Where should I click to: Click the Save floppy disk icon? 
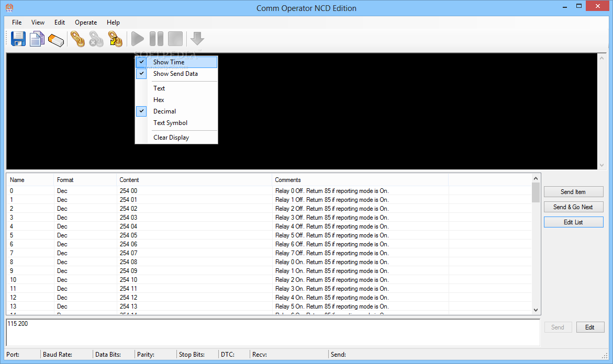[18, 39]
